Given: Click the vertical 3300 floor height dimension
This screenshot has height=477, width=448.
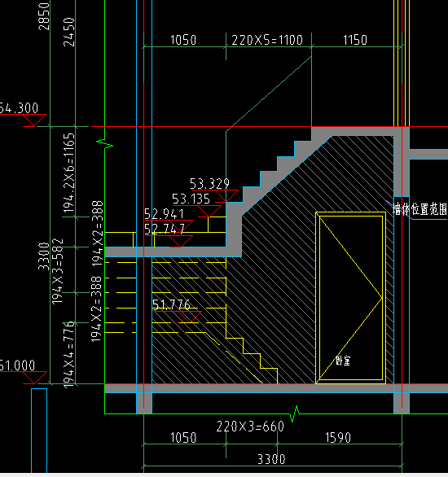Looking at the screenshot, I should coord(44,256).
